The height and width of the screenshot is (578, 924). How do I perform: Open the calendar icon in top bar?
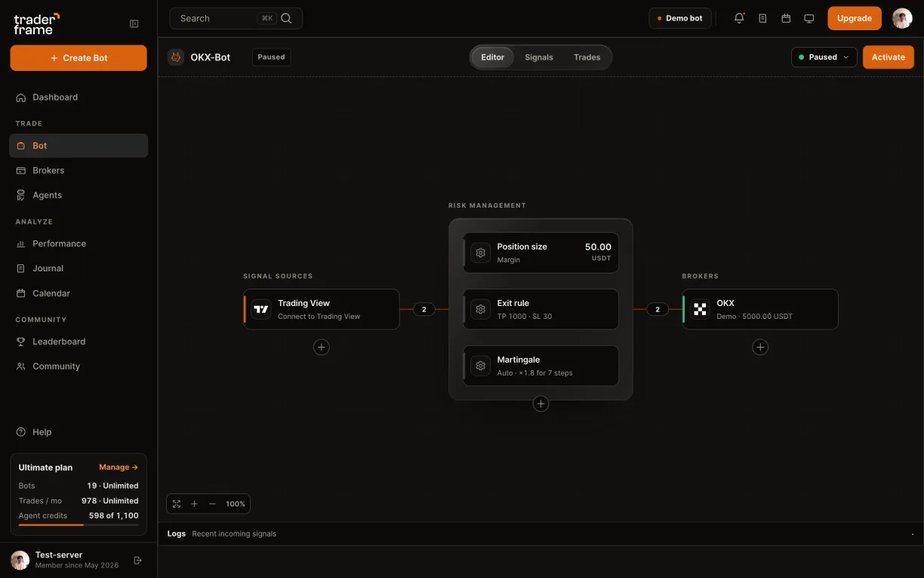786,18
